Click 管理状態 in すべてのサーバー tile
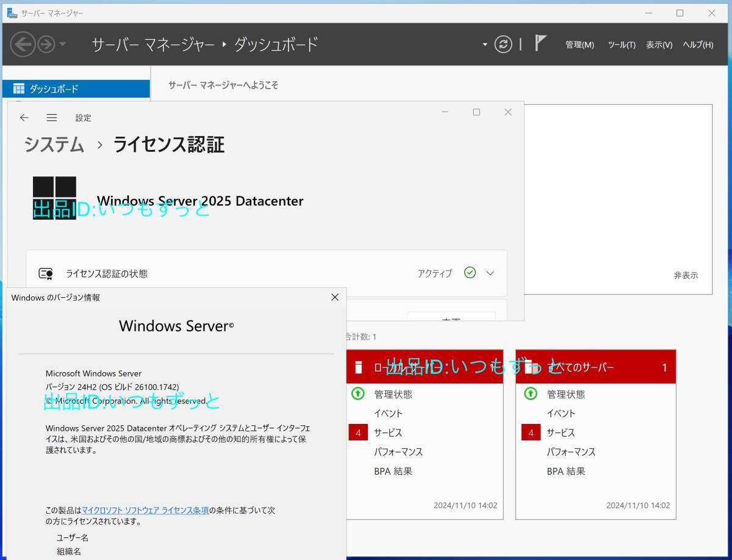Viewport: 732px width, 560px height. 565,394
